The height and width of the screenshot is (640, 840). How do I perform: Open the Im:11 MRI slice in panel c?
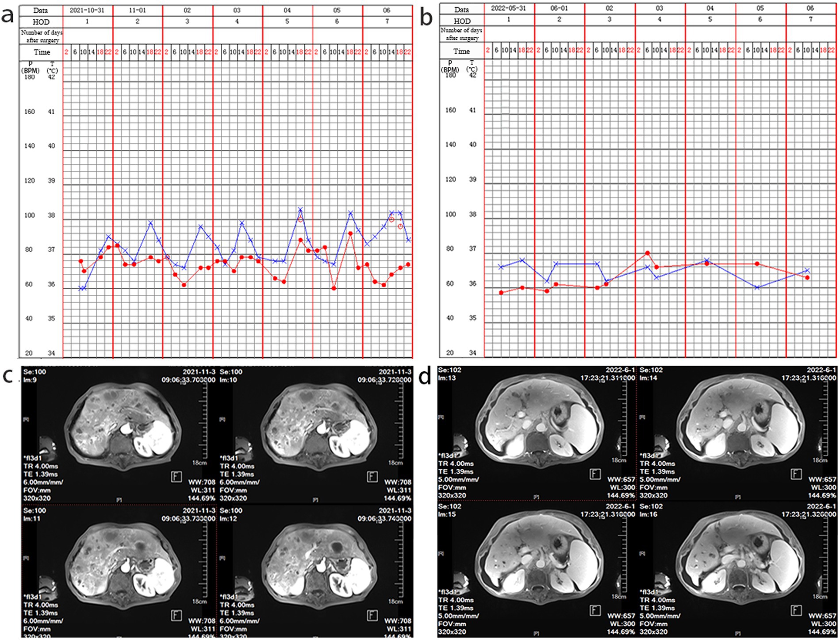coord(119,571)
